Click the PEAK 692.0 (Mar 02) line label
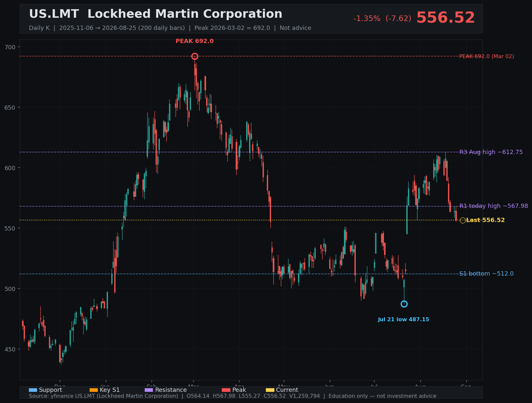Image resolution: width=532 pixels, height=403 pixels. point(487,56)
